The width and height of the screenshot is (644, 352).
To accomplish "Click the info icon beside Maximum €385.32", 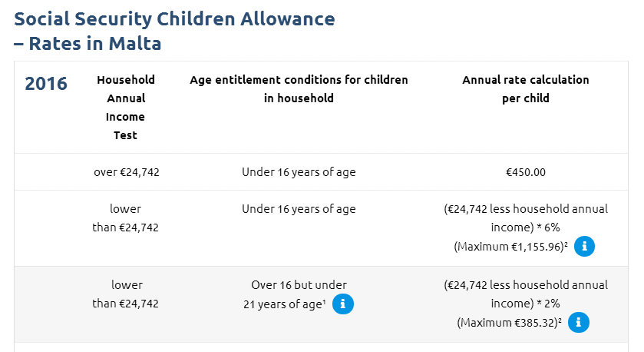I will click(579, 323).
